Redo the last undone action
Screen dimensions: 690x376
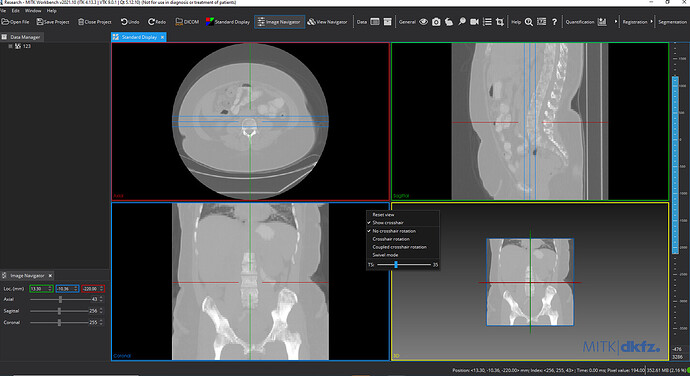[x=157, y=22]
